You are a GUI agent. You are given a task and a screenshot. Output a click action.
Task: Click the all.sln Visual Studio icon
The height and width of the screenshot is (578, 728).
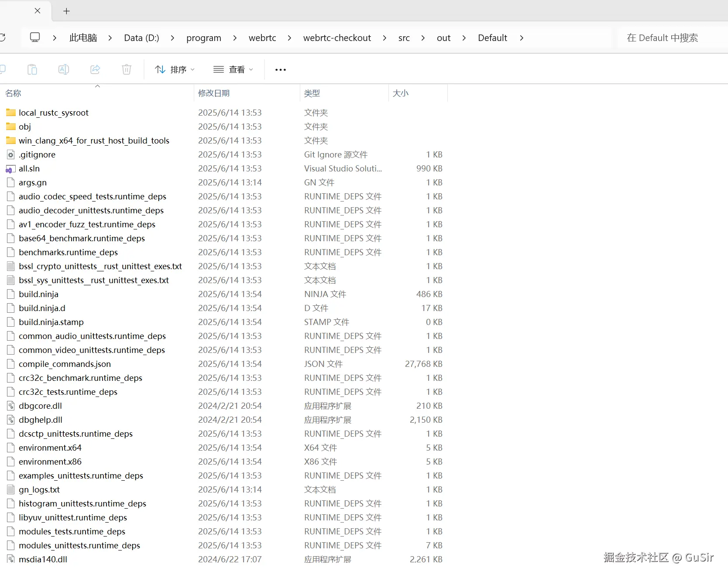coord(11,169)
